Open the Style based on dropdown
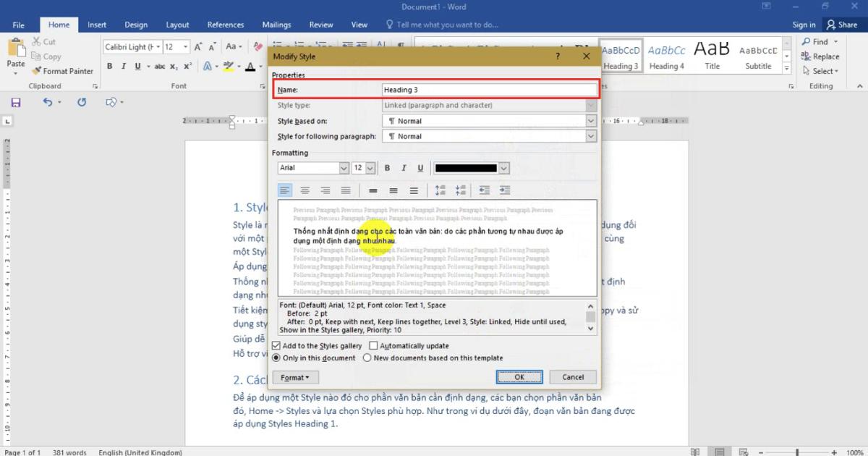 (591, 121)
